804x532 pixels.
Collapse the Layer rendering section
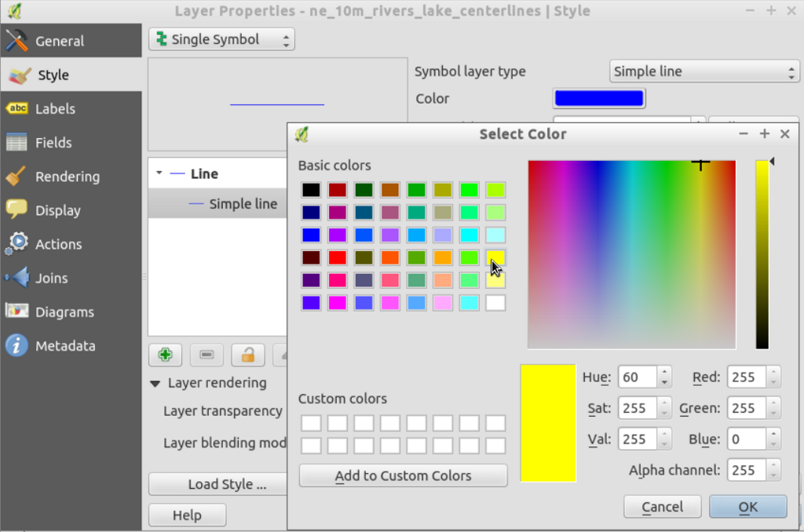point(156,383)
